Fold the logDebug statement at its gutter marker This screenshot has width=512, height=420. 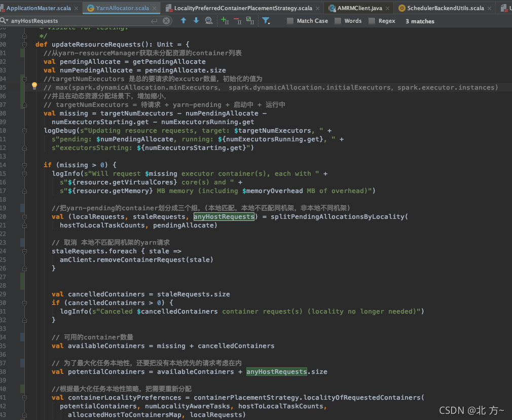click(24, 131)
